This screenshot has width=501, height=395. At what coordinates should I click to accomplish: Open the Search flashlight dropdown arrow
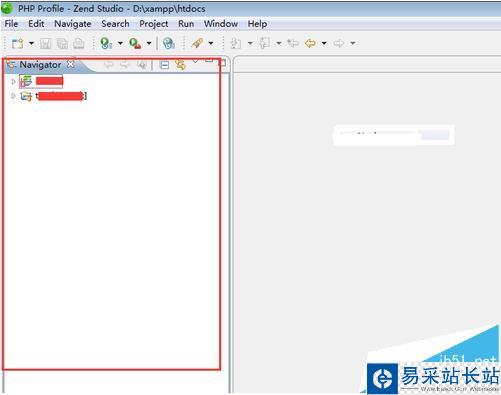pos(211,43)
